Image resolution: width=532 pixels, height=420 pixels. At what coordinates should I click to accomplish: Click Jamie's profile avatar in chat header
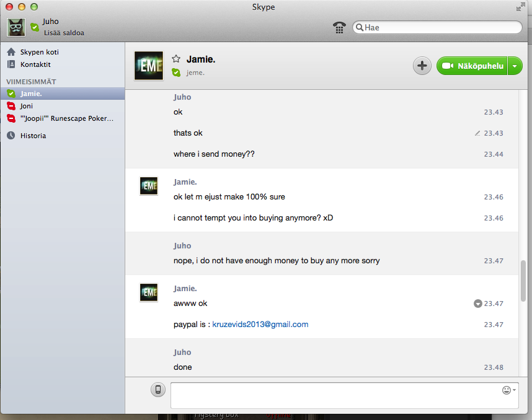[149, 66]
